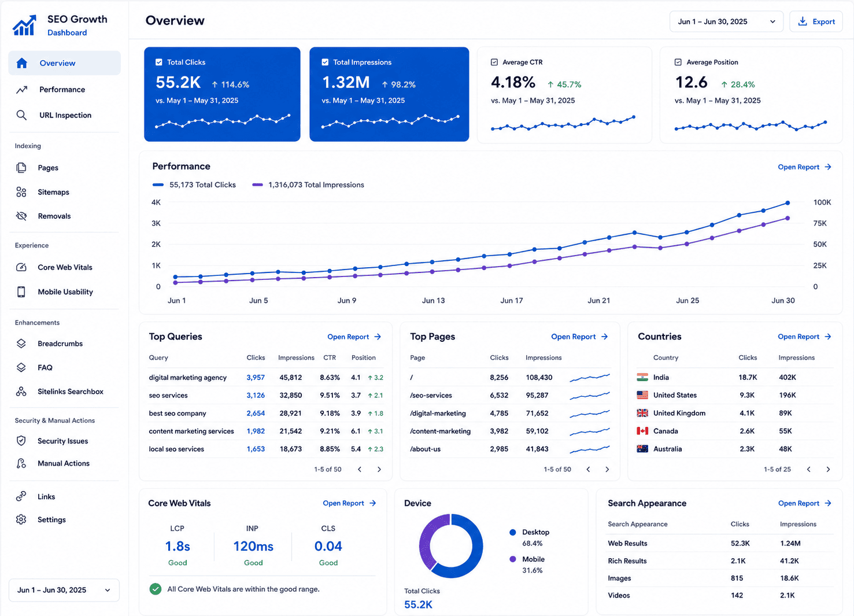Click the Settings gear icon

(x=21, y=519)
